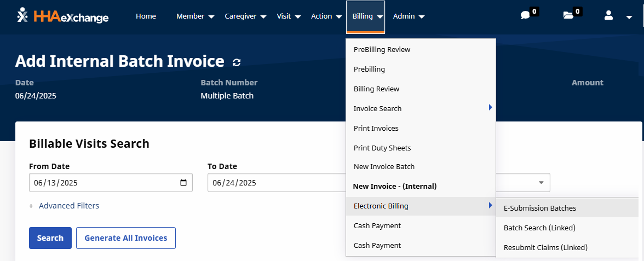Select E-Submission Batches in the submenu
644x261 pixels.
click(x=539, y=208)
